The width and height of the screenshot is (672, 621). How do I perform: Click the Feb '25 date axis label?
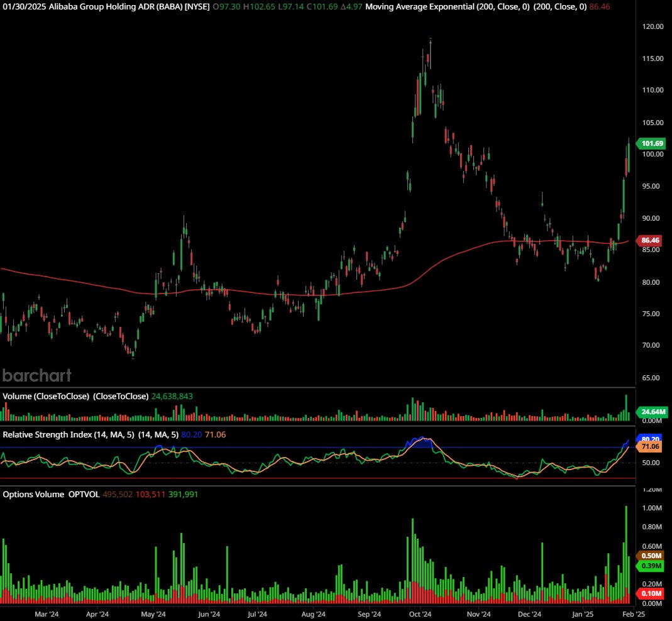click(634, 614)
